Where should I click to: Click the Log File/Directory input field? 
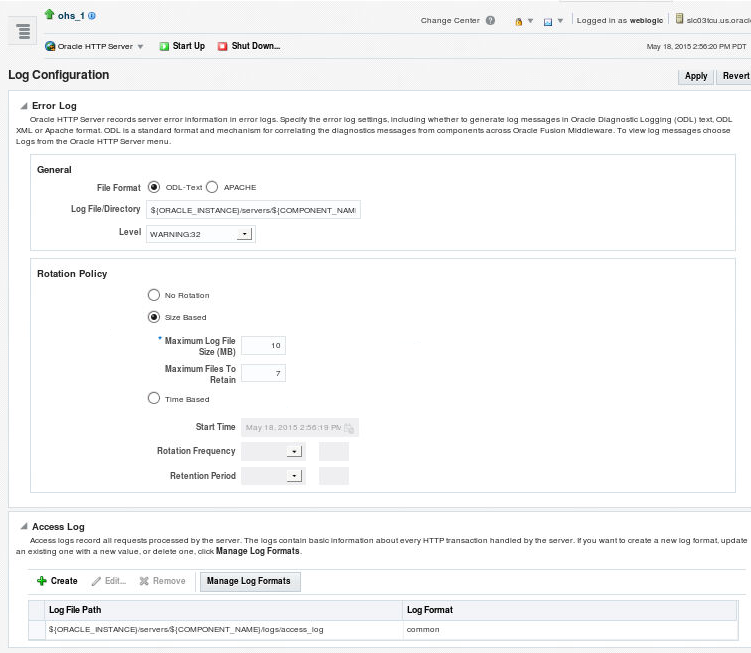(253, 210)
